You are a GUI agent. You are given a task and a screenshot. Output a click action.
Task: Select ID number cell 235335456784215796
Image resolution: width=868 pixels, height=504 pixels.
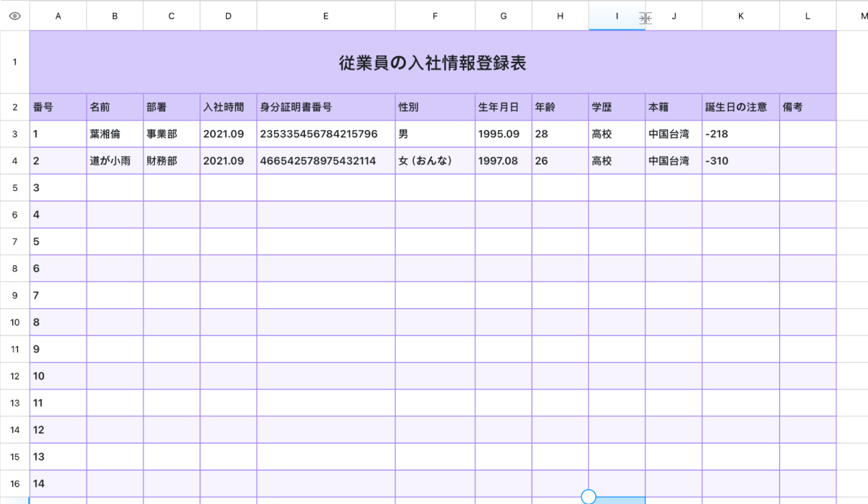[326, 134]
